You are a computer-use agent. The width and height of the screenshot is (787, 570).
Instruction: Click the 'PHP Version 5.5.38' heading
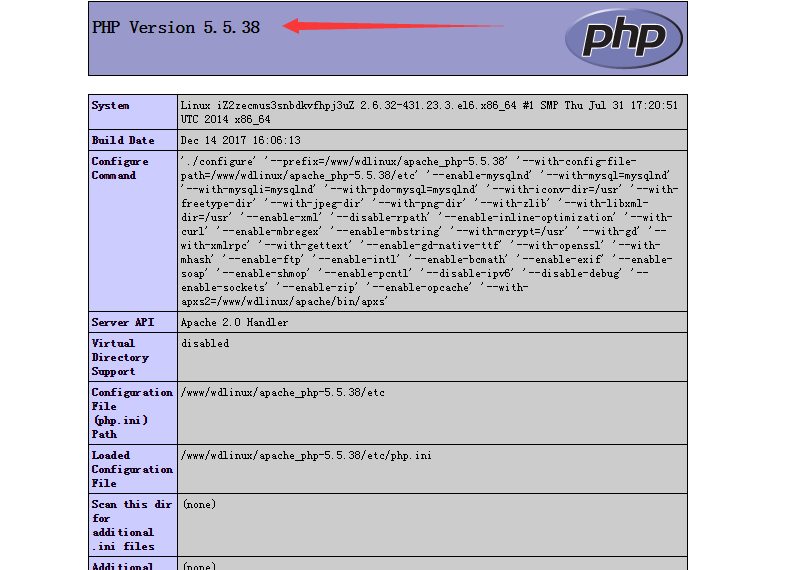pyautogui.click(x=176, y=27)
